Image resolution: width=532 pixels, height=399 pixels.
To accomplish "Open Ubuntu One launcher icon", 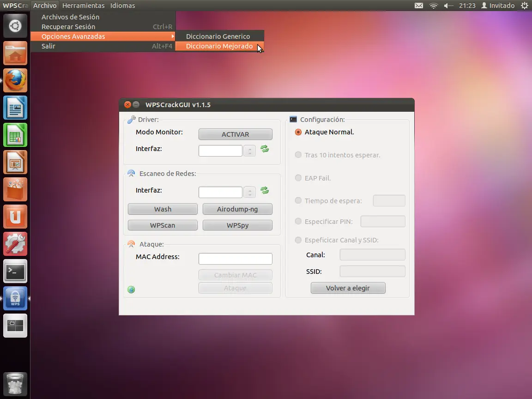I will (15, 217).
